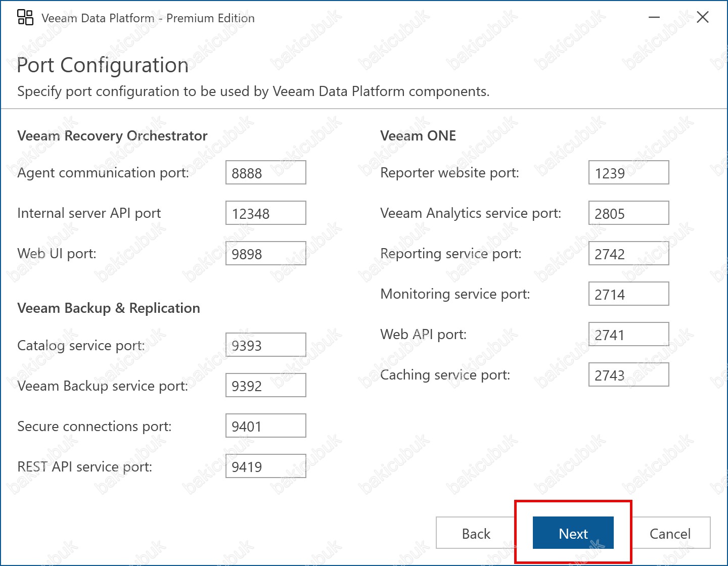The image size is (728, 566).
Task: Focus the Veeam Analytics service port field
Action: (x=628, y=213)
